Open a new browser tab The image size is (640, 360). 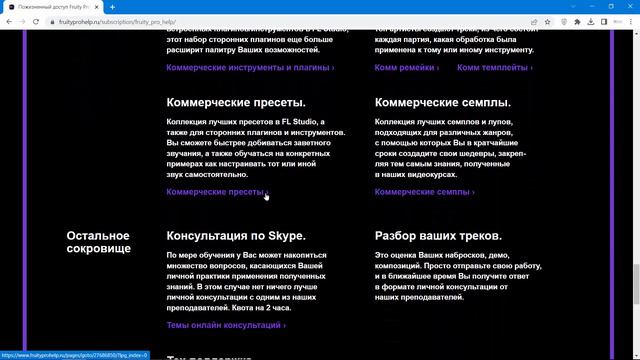112,7
